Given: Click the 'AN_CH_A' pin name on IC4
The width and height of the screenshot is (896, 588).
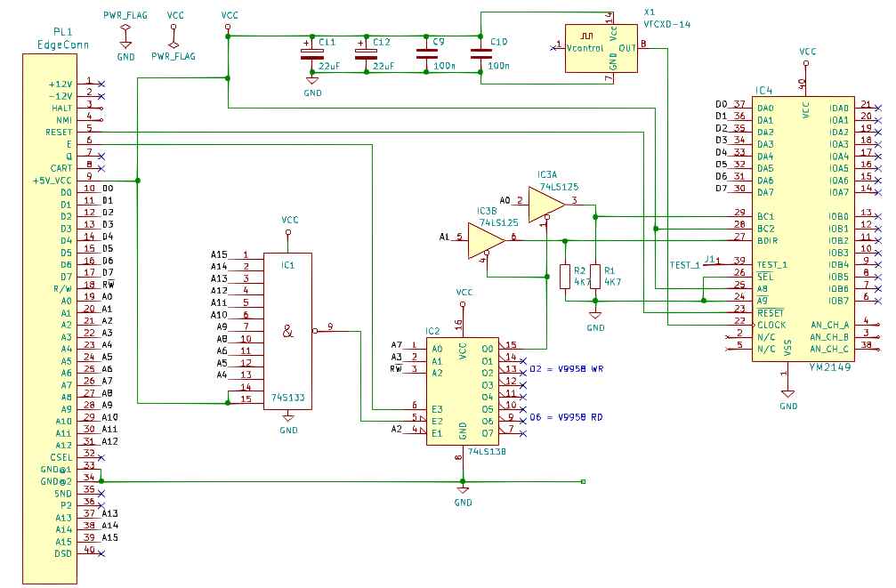Looking at the screenshot, I should (x=830, y=326).
